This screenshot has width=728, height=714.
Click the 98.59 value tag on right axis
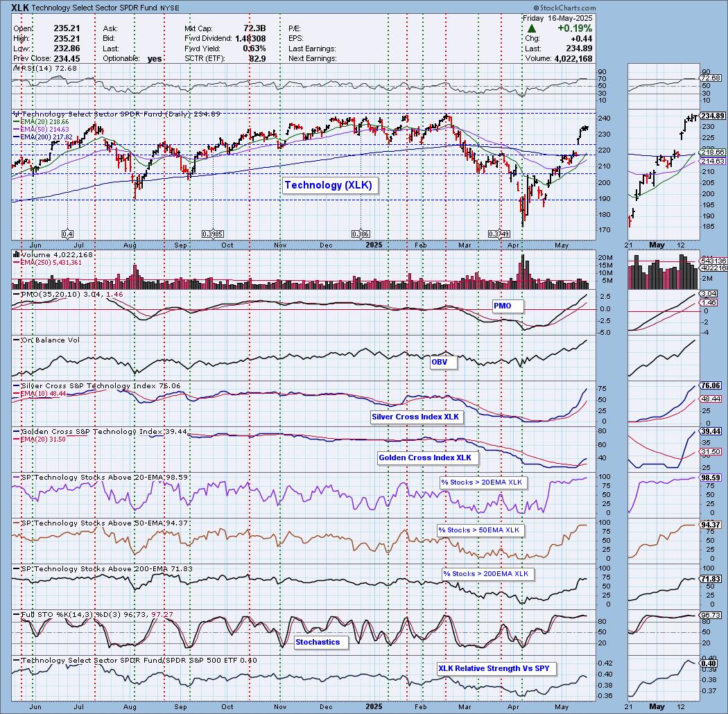[x=711, y=478]
